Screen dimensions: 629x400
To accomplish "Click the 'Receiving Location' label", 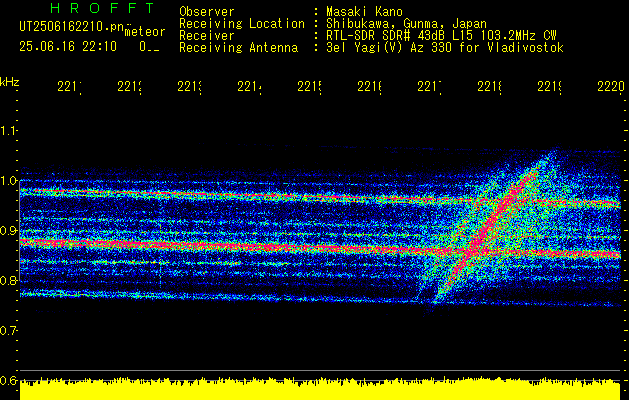I will click(242, 24).
